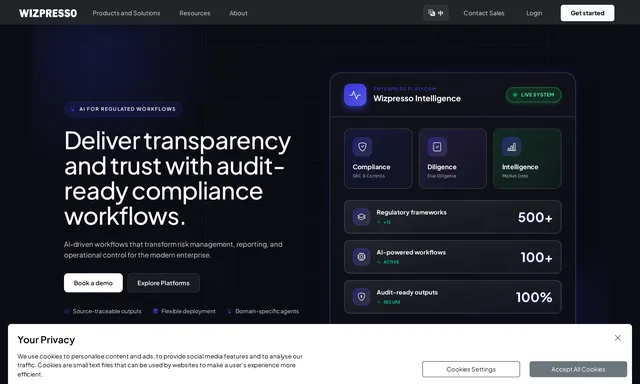
Task: Click the 100+ value
Action: point(536,257)
